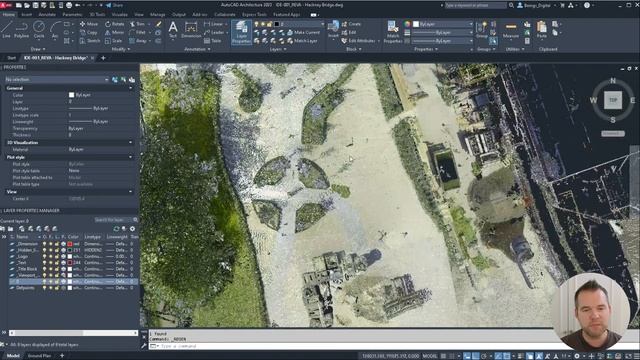
Task: Toggle plot icon for _Viewport layer
Action: pyautogui.click(x=63, y=276)
